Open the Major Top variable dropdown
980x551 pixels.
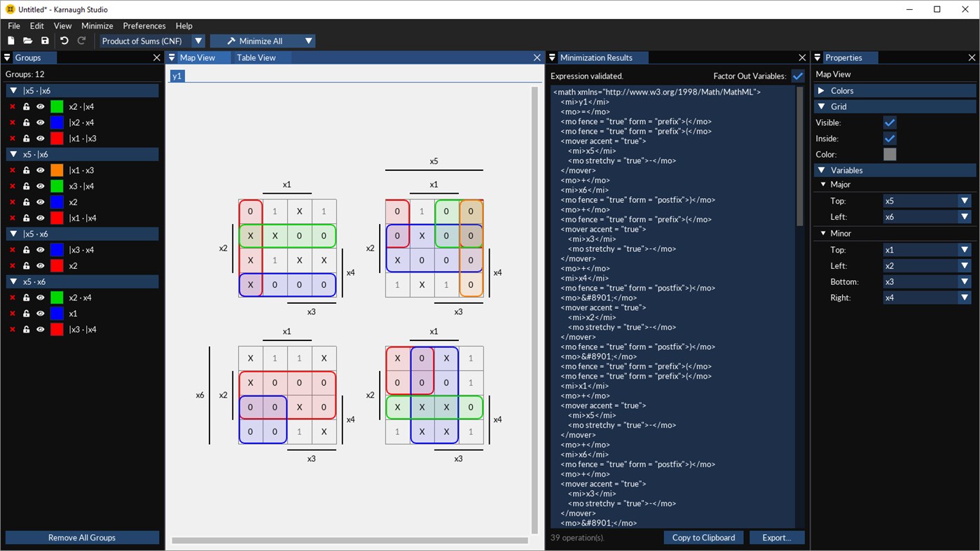tap(965, 201)
